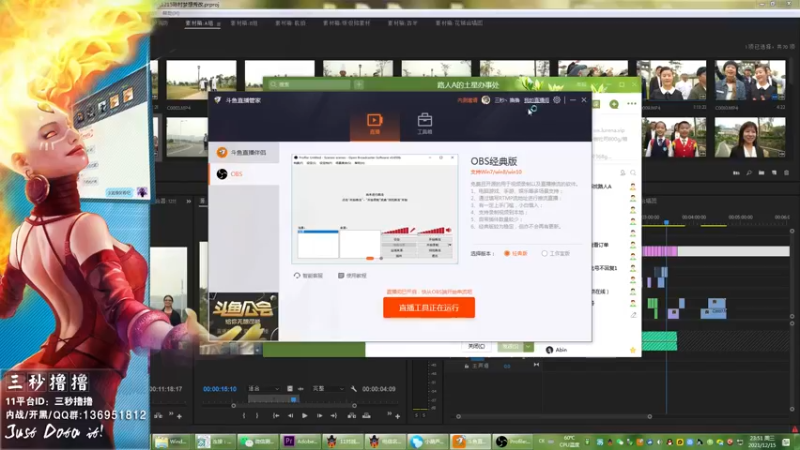Image resolution: width=800 pixels, height=450 pixels.
Task: Click the QQ penguin tray icon
Action: [x=670, y=442]
